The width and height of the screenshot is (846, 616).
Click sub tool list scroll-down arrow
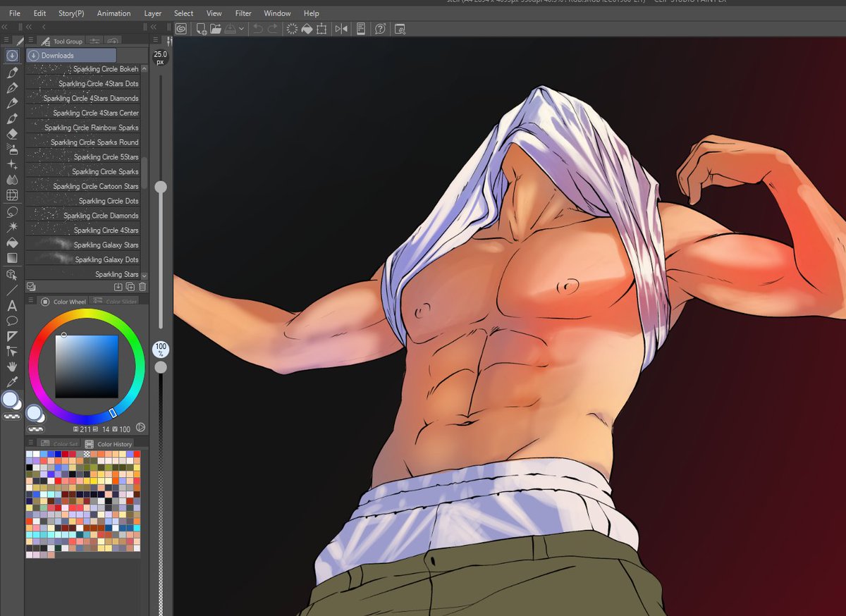[145, 275]
